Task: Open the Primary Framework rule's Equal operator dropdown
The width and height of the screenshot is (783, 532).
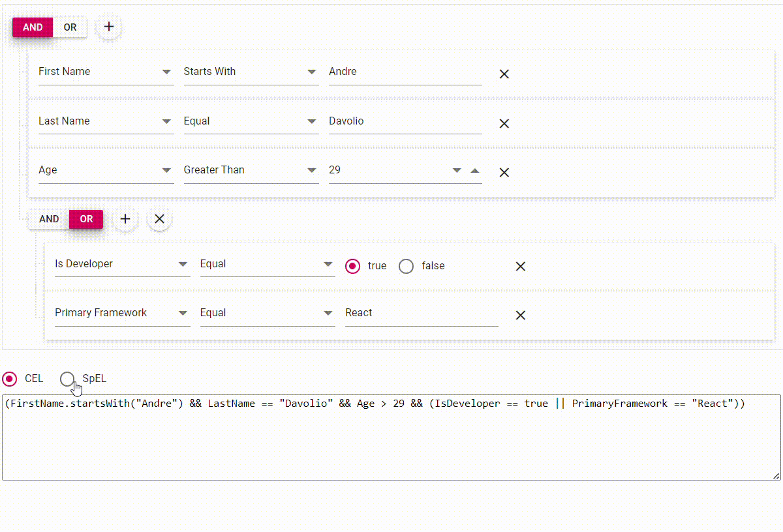Action: (268, 313)
